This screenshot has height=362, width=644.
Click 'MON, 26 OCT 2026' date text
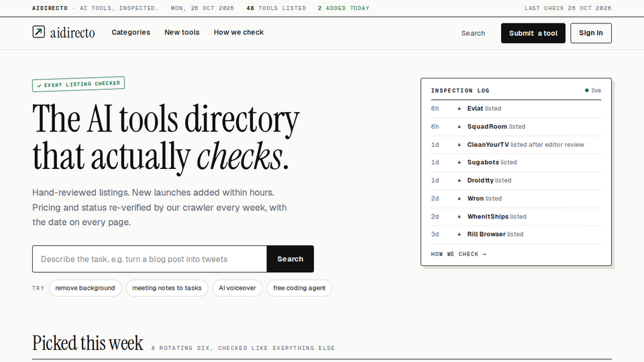[202, 8]
